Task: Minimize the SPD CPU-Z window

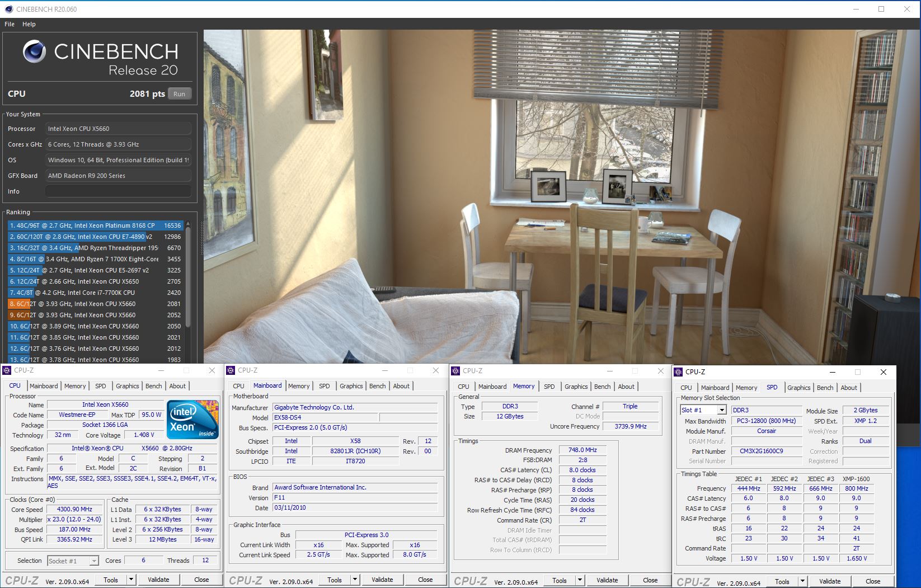Action: pos(832,372)
